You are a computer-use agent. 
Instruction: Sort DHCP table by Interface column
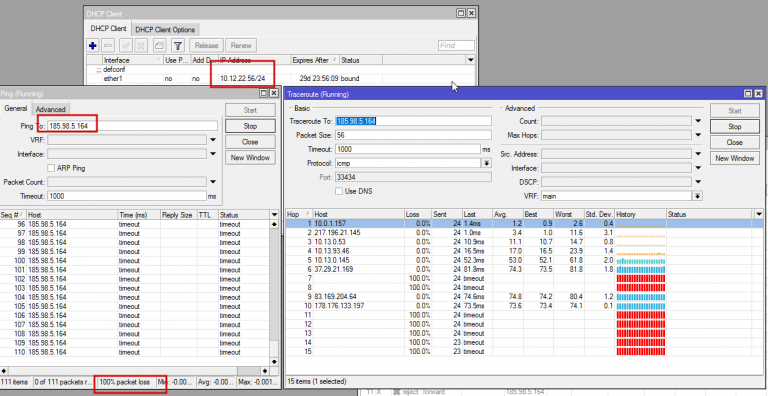(x=132, y=60)
